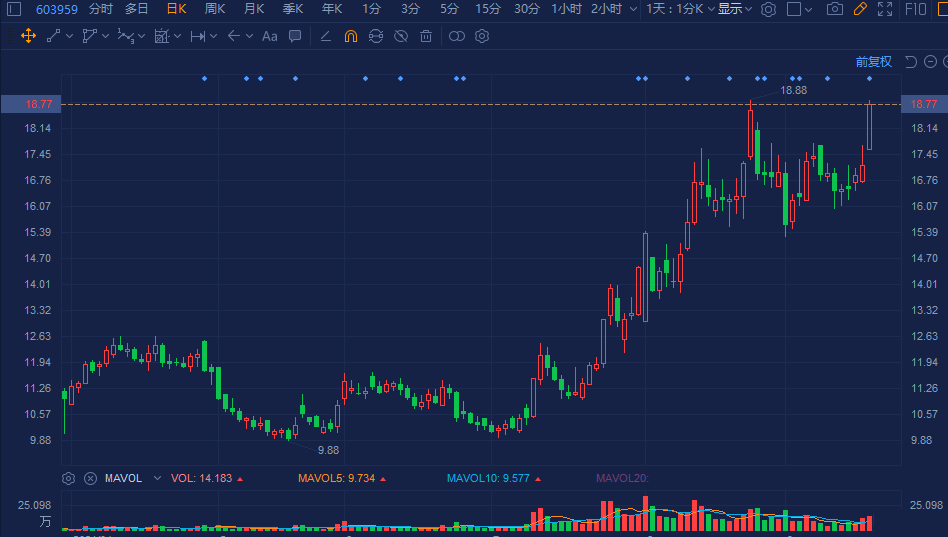The image size is (948, 537).
Task: Zoom out chart with minus circle
Action: tap(931, 62)
